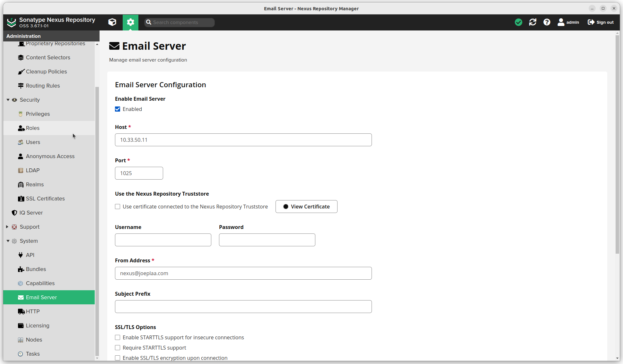Screen dimensions: 623x364
Task: Click the Capabilities box icon
Action: coord(21,283)
